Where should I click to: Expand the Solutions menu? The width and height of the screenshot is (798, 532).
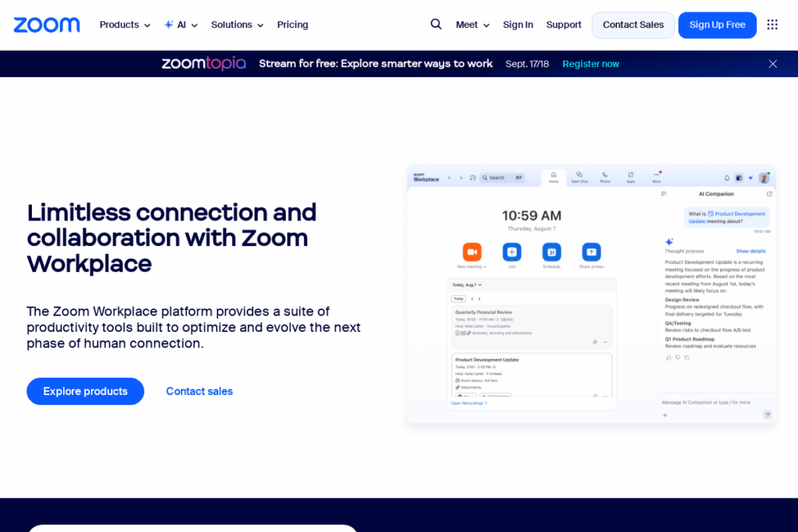237,25
